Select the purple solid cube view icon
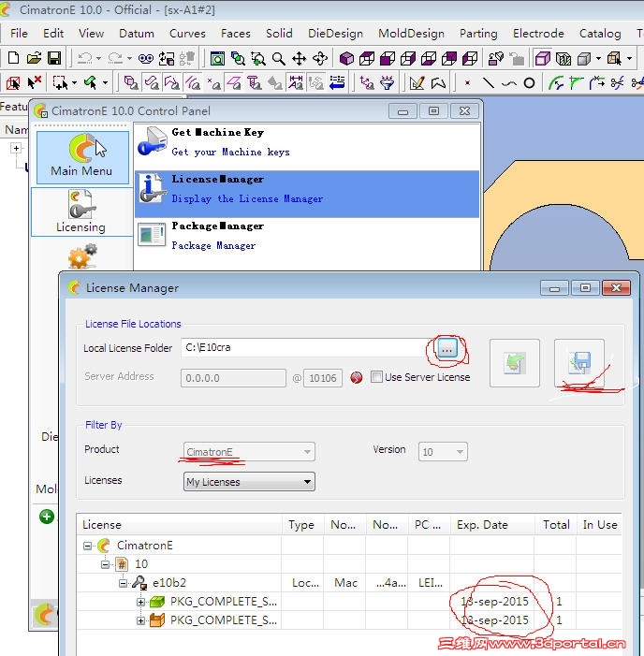Screen dimensions: 644x656 click(x=346, y=59)
